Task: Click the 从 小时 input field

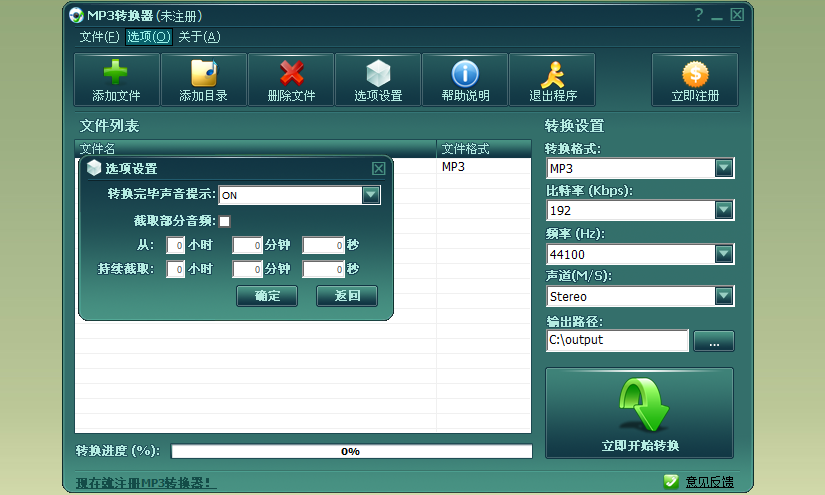Action: [175, 245]
